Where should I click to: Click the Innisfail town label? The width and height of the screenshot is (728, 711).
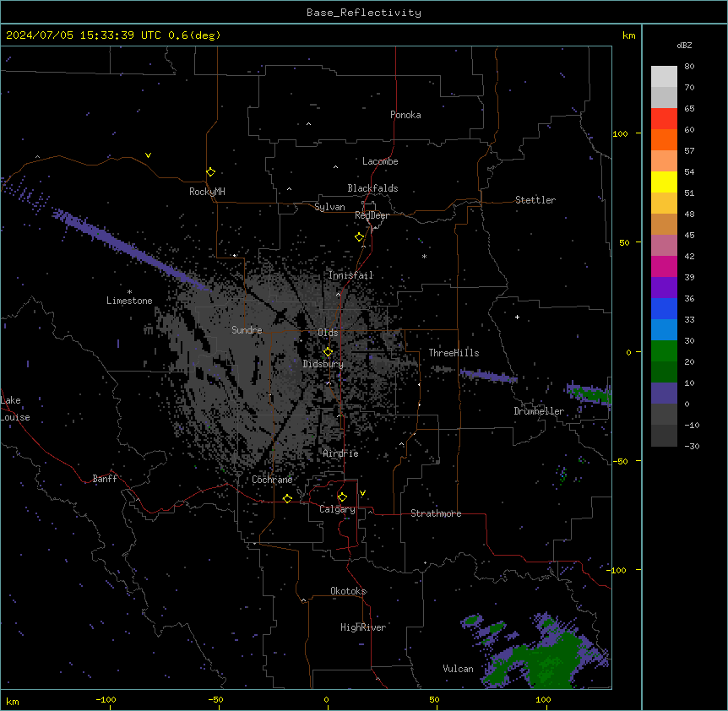(350, 275)
